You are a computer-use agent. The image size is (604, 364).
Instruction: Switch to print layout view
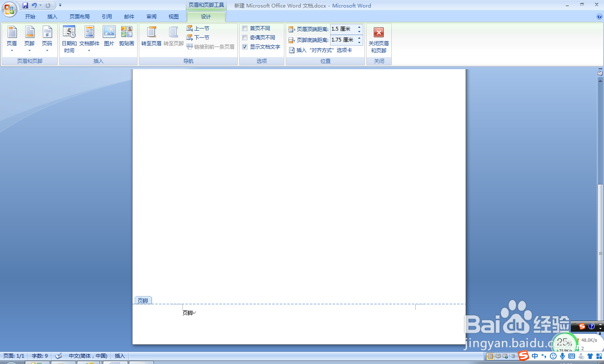click(490, 356)
